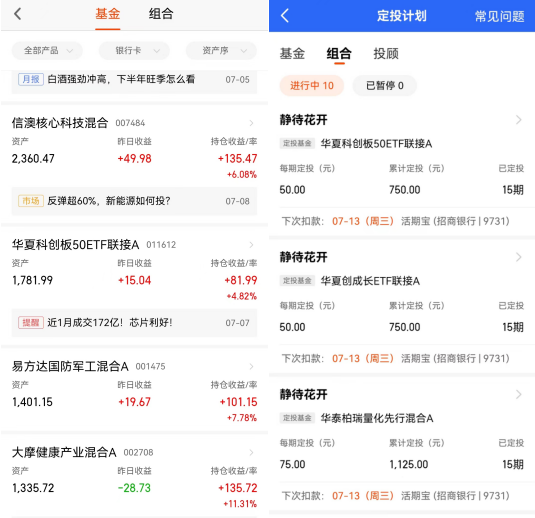The image size is (535, 518).
Task: Select the asset value 1,781.99
Action: pyautogui.click(x=32, y=280)
